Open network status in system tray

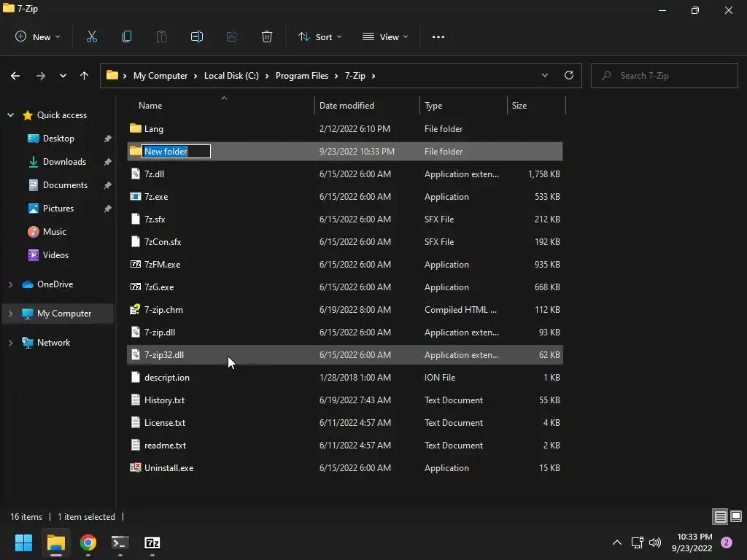637,542
